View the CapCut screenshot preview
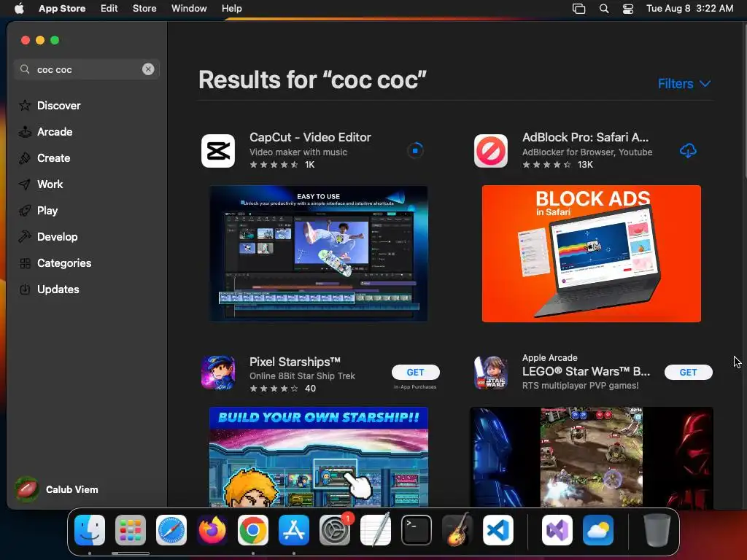 pos(319,254)
